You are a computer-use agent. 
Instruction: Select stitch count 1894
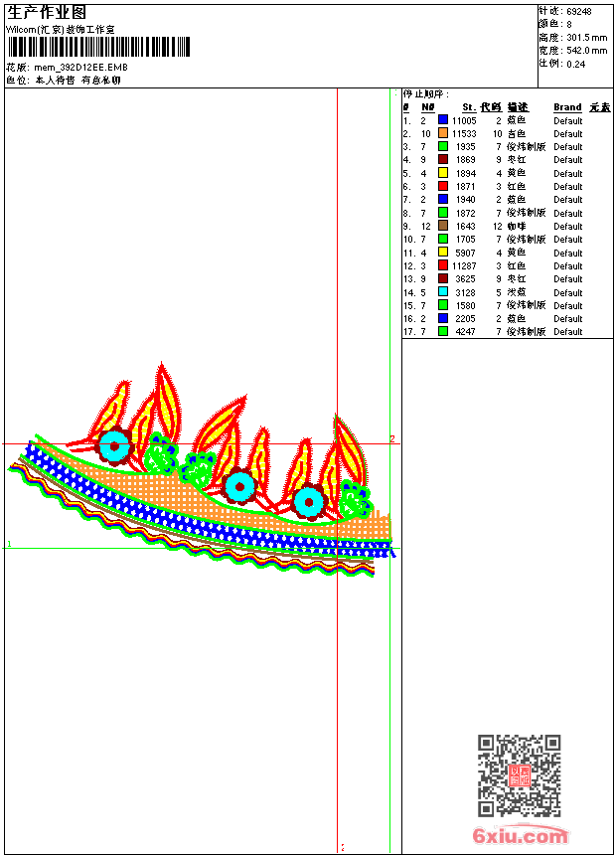click(x=466, y=173)
